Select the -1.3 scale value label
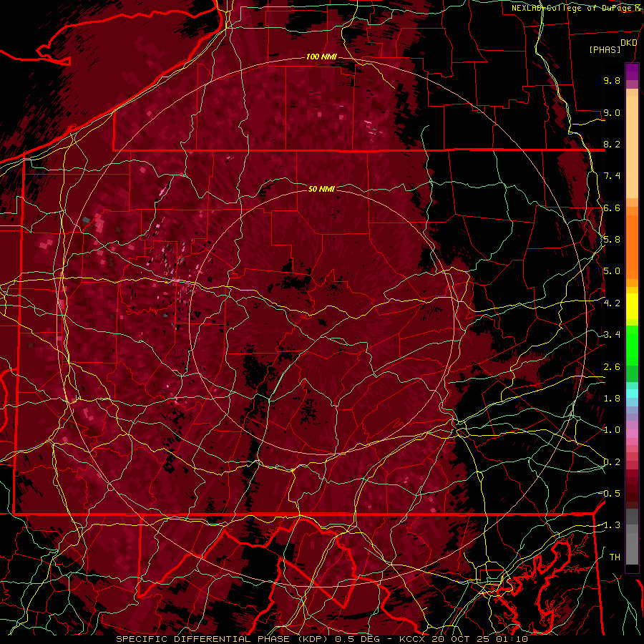The height and width of the screenshot is (644, 644). coord(611,525)
